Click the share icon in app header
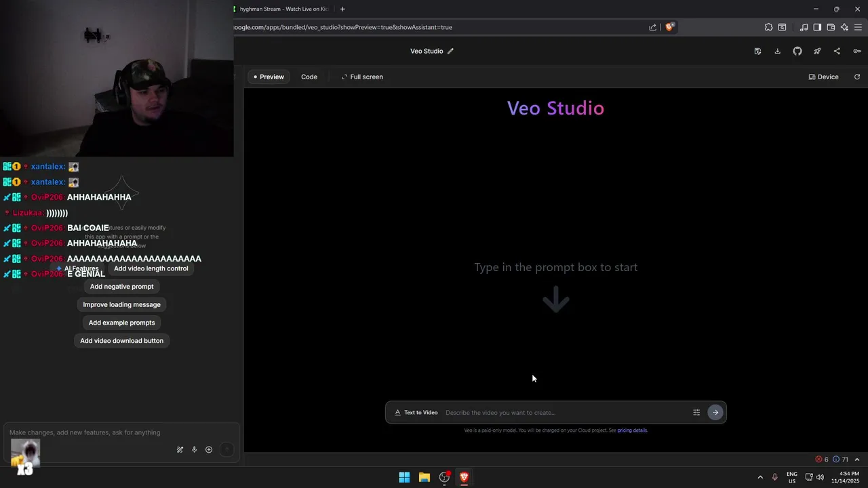 point(837,51)
